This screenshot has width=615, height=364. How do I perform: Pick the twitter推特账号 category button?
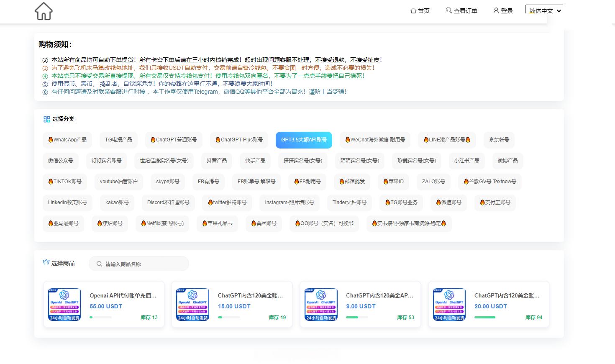[x=227, y=203]
